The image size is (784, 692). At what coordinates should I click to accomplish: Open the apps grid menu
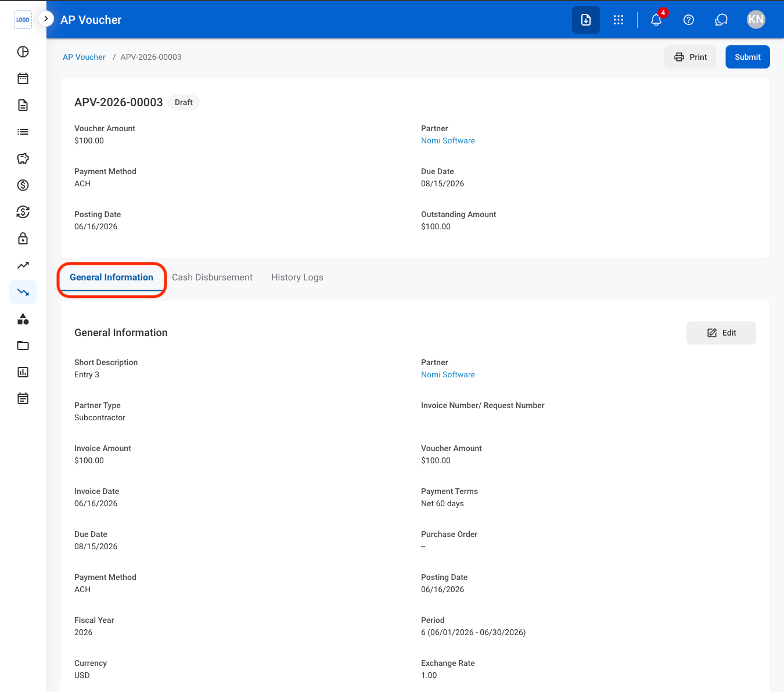point(618,20)
